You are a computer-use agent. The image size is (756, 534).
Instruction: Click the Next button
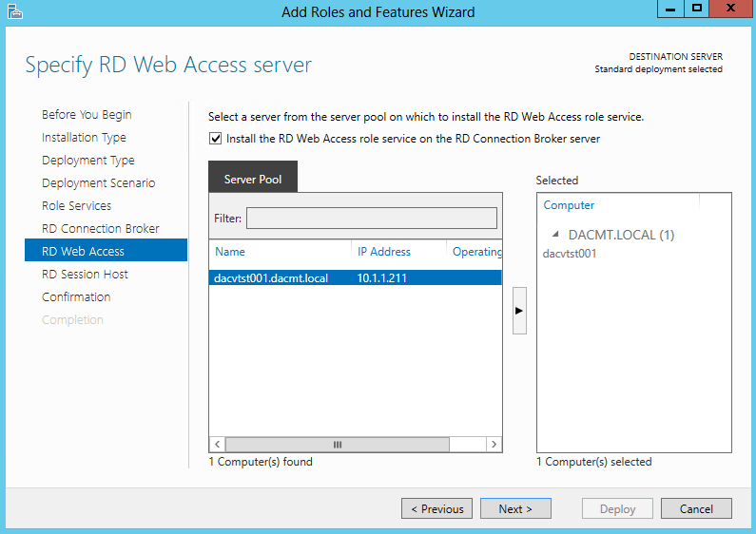tap(515, 509)
